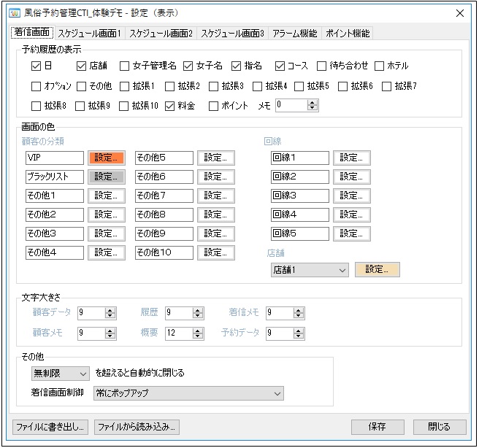The width and height of the screenshot is (479, 448).
Task: Click orange 設定 color button for VIP
Action: tap(106, 158)
